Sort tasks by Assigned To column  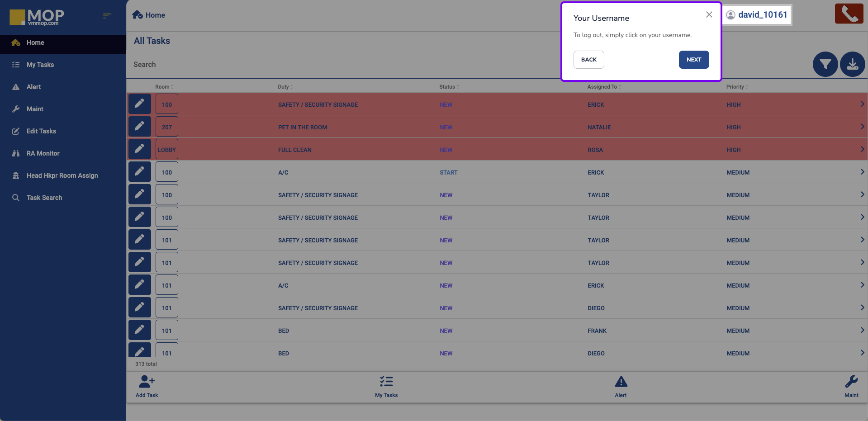[603, 87]
